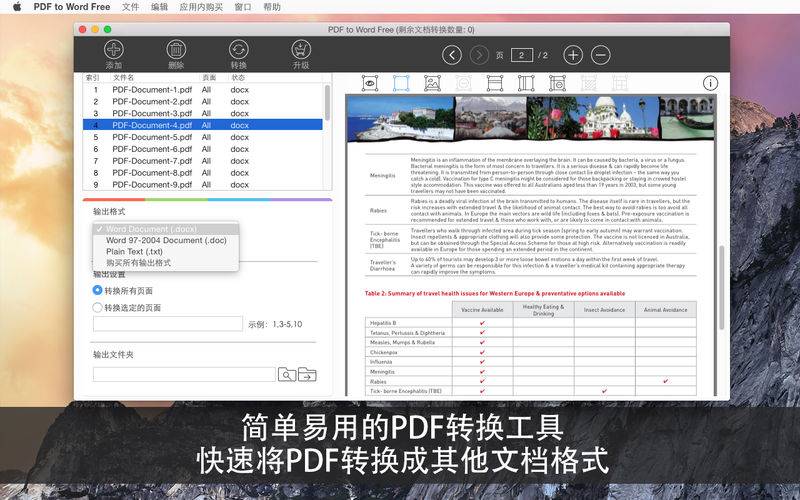Viewport: 800px width, 500px height.
Task: Click the 输出文件夹 path field
Action: (184, 374)
